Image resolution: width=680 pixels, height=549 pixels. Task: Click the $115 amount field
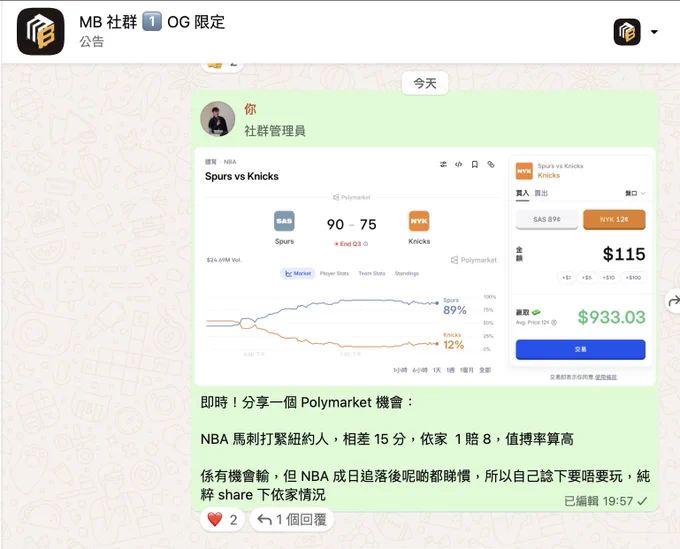point(624,254)
